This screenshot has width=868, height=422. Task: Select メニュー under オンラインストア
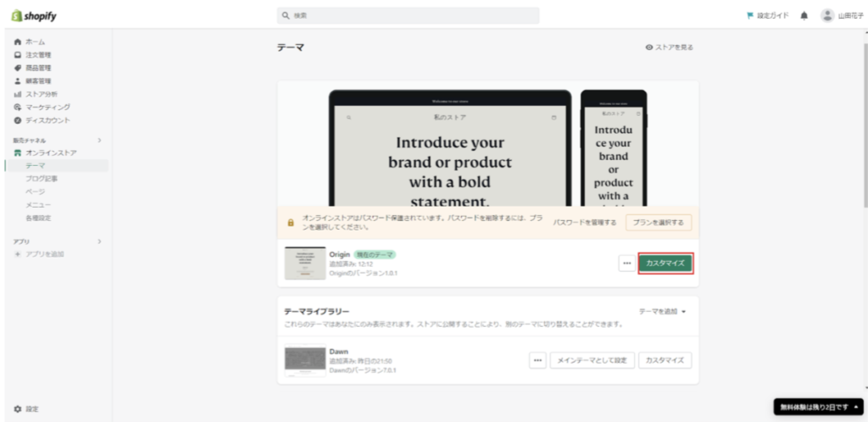tap(38, 205)
